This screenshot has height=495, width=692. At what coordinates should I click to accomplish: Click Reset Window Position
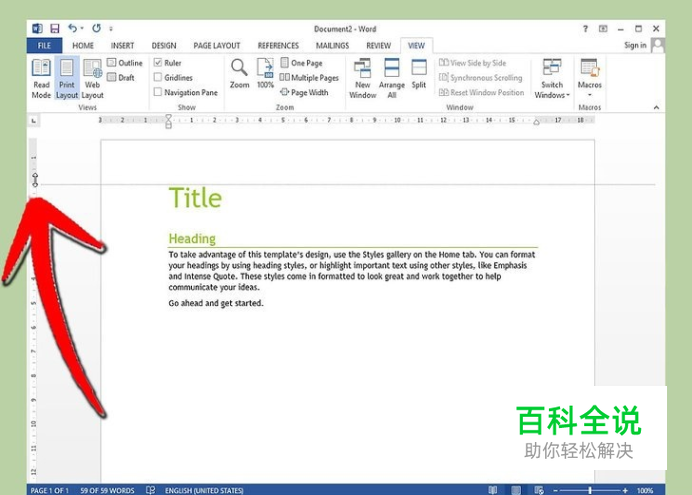coord(481,92)
